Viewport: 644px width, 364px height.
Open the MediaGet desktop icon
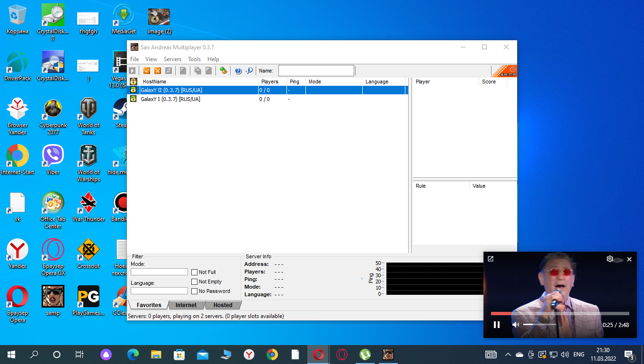coord(124,19)
